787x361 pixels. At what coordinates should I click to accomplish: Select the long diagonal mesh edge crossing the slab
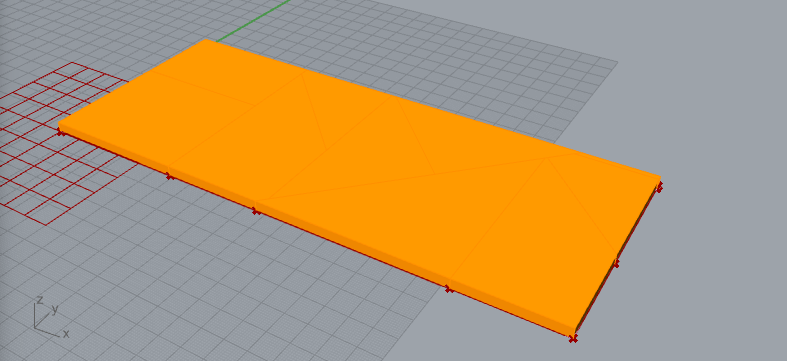[x=402, y=179]
